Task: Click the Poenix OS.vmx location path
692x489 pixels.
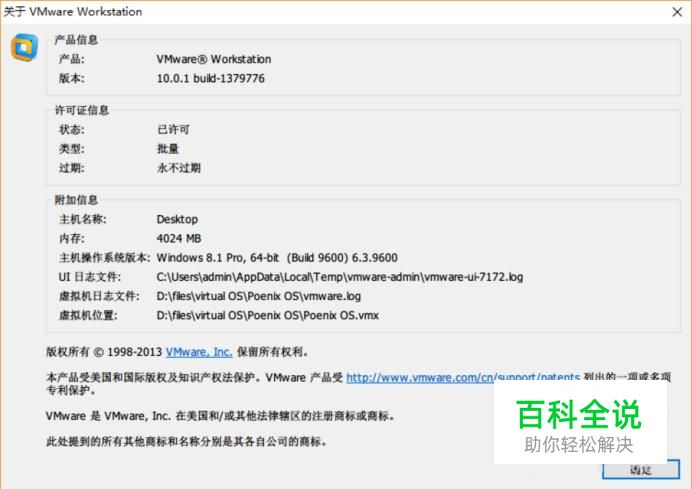Action: (x=267, y=316)
